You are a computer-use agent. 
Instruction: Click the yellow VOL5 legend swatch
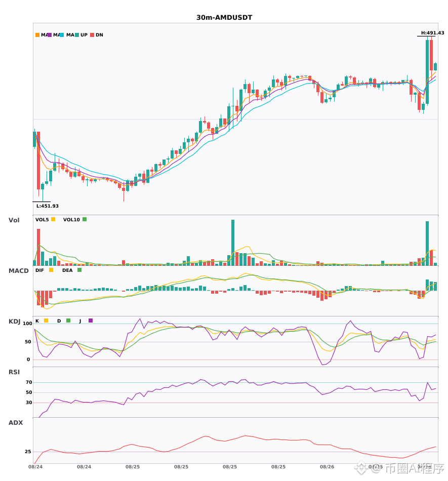(x=53, y=219)
